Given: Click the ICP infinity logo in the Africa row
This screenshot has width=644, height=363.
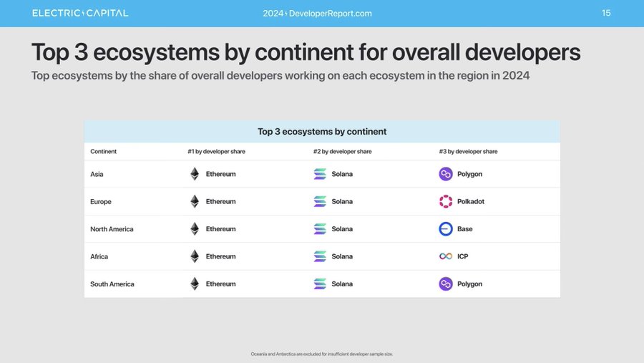Looking at the screenshot, I should pyautogui.click(x=446, y=256).
